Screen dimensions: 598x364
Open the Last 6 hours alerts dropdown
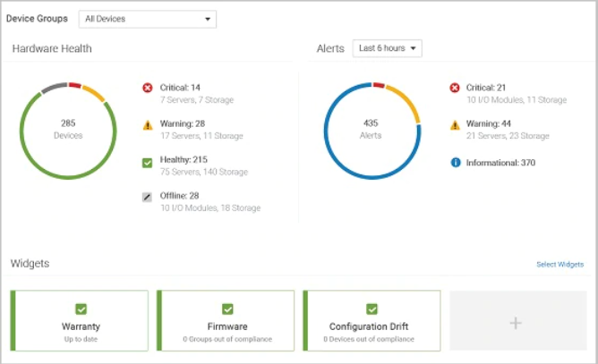(x=387, y=48)
